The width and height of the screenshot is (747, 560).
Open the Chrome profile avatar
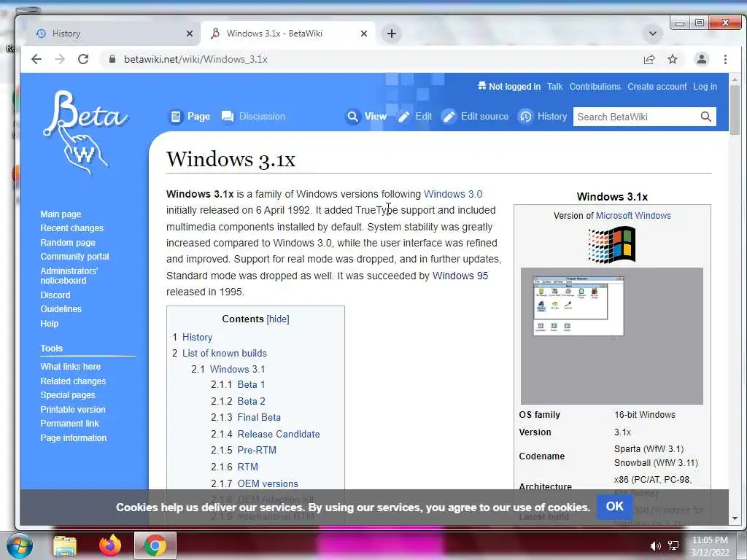[x=701, y=59]
